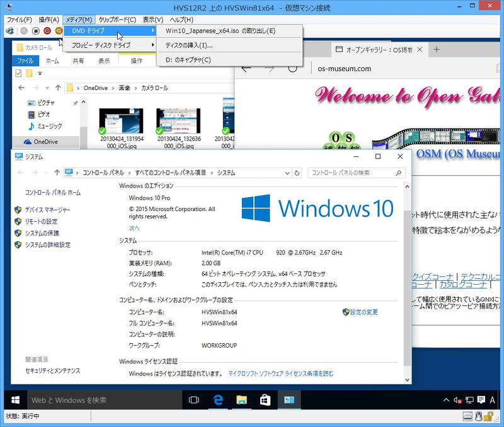Viewport: 504px width, 427px height.
Task: Switch to Explorer's 共有 ribbon tab
Action: [78, 60]
